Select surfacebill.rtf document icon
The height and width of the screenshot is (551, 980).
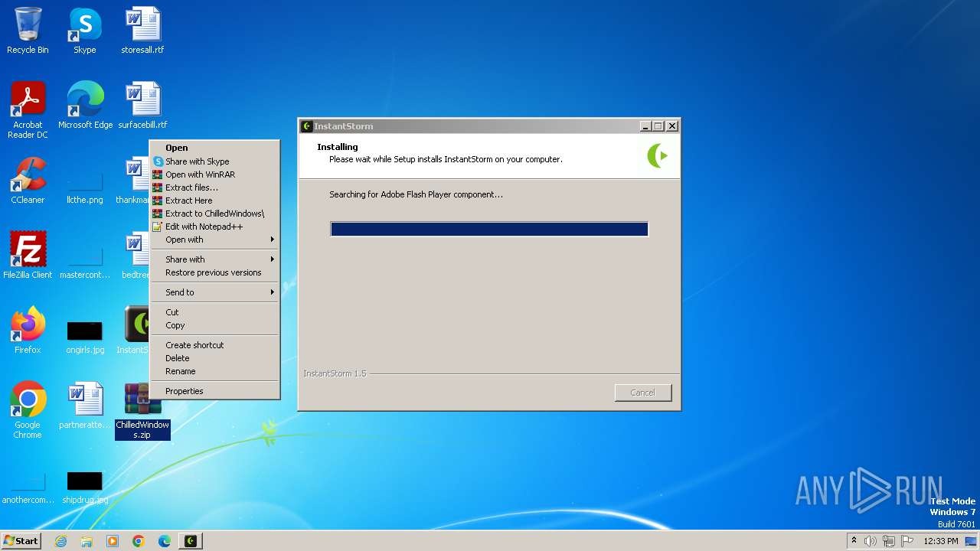(x=142, y=106)
